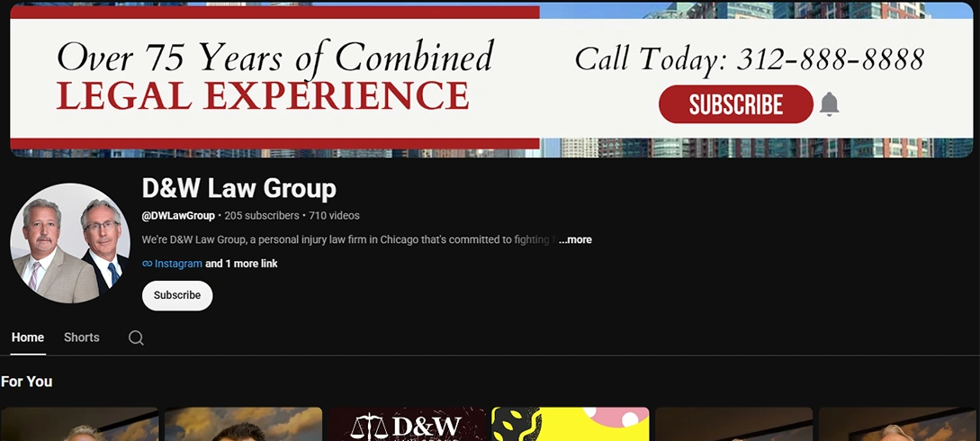This screenshot has height=441, width=980.
Task: Open the Instagram link
Action: (178, 264)
